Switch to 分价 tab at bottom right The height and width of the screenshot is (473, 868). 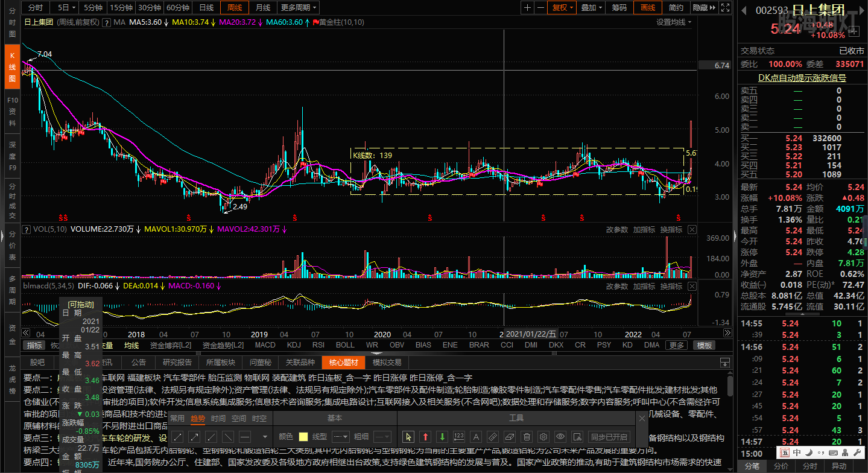(781, 466)
